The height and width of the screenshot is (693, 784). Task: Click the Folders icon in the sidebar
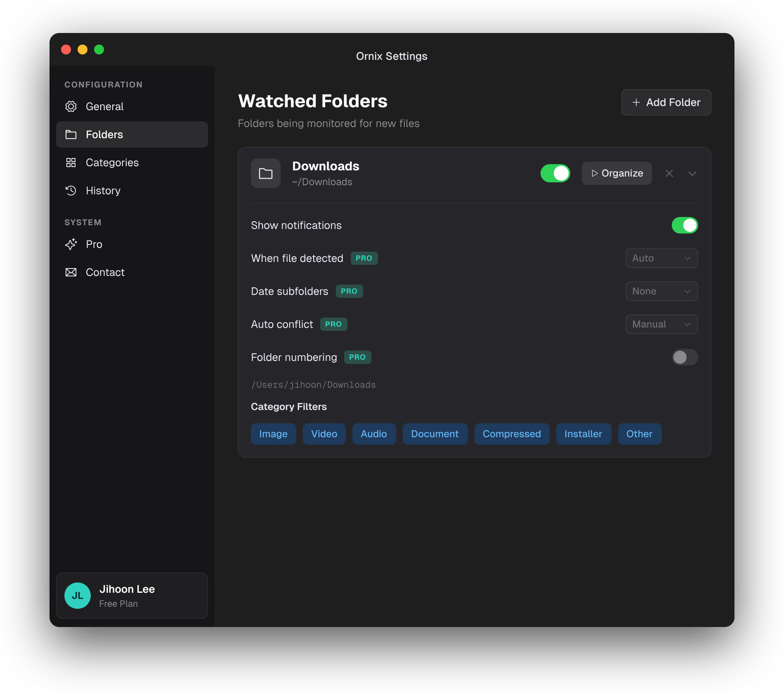(x=71, y=134)
